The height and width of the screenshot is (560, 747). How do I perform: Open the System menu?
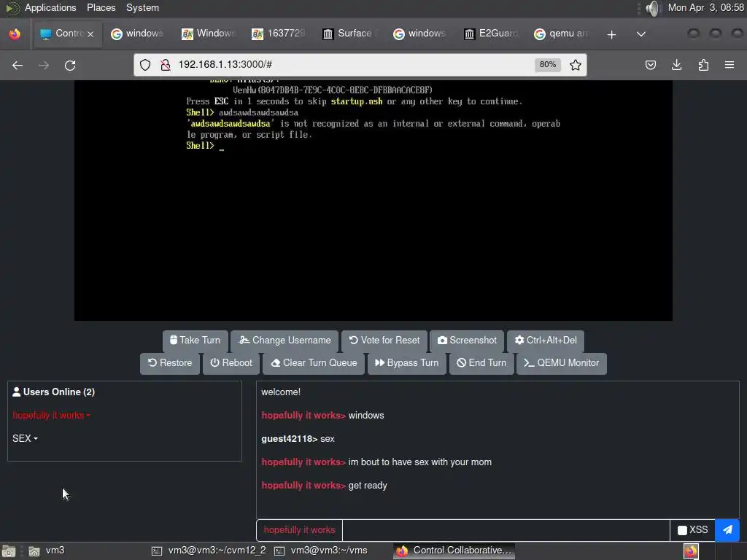point(142,7)
